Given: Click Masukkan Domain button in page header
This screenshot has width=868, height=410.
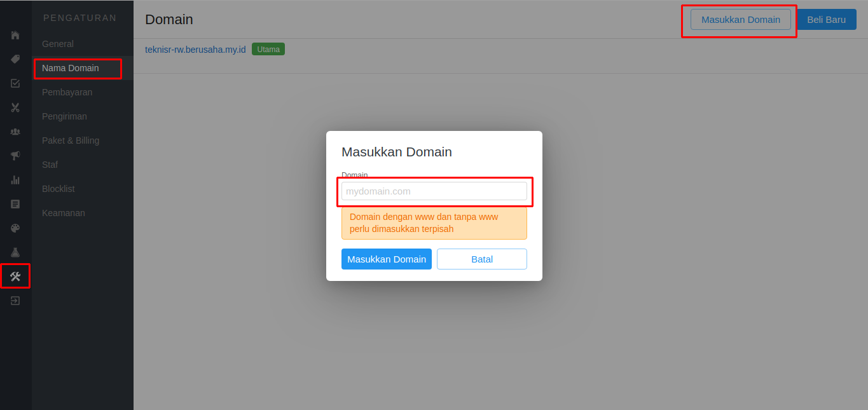Looking at the screenshot, I should click(741, 20).
